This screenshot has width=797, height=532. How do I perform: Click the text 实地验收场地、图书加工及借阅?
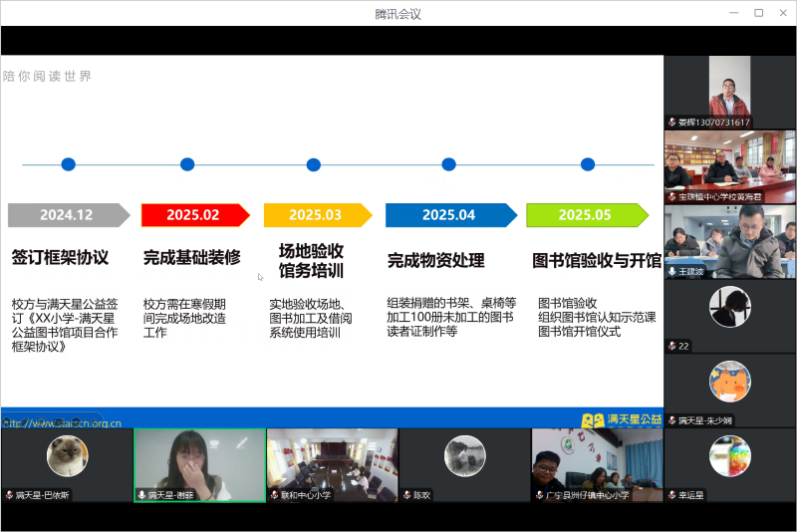coord(311,312)
